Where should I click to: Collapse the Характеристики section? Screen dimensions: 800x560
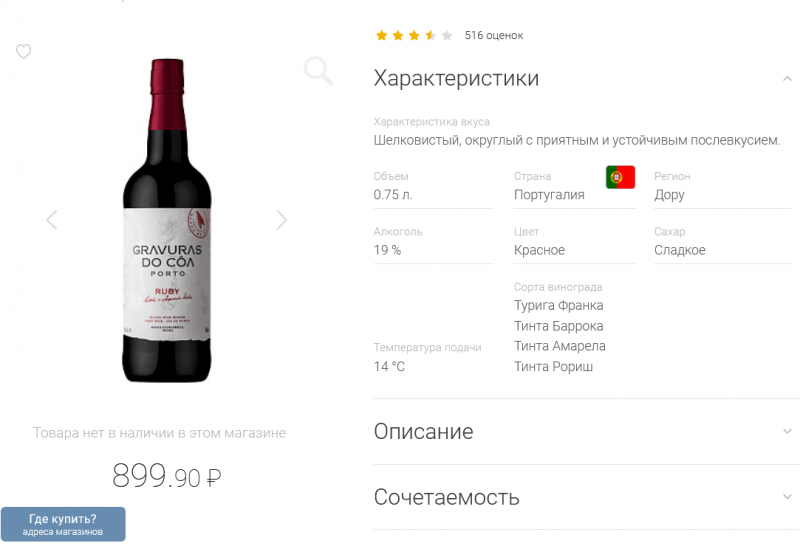pyautogui.click(x=787, y=79)
